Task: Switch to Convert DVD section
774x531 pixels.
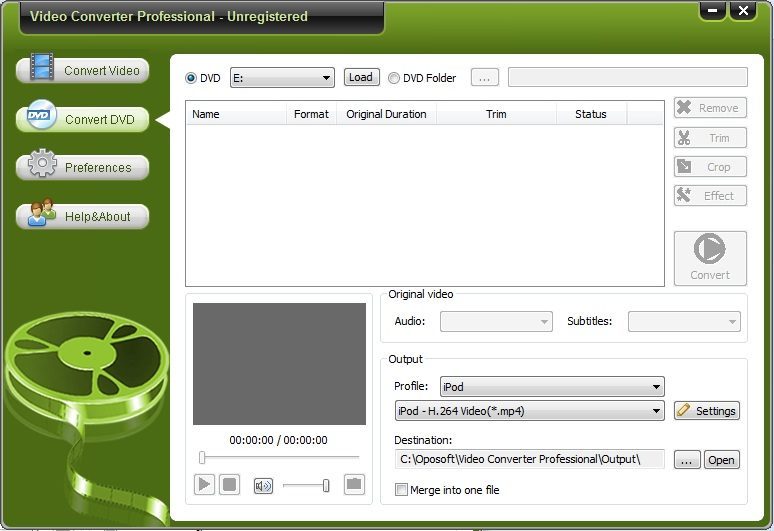Action: 82,119
